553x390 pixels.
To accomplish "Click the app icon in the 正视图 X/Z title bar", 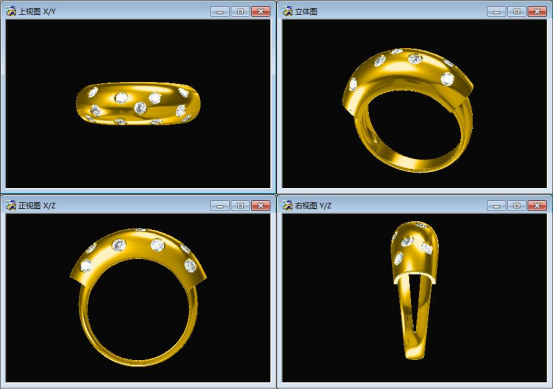I will [x=11, y=205].
